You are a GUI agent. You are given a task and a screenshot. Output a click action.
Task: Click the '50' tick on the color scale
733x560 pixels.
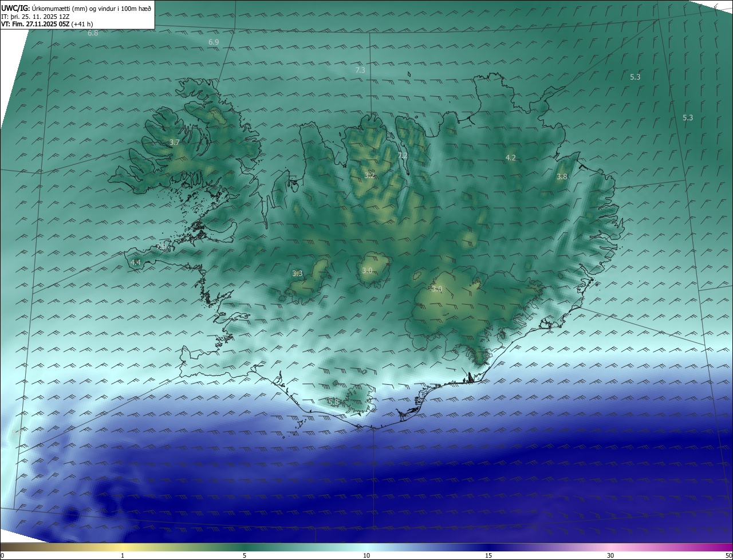point(728,555)
